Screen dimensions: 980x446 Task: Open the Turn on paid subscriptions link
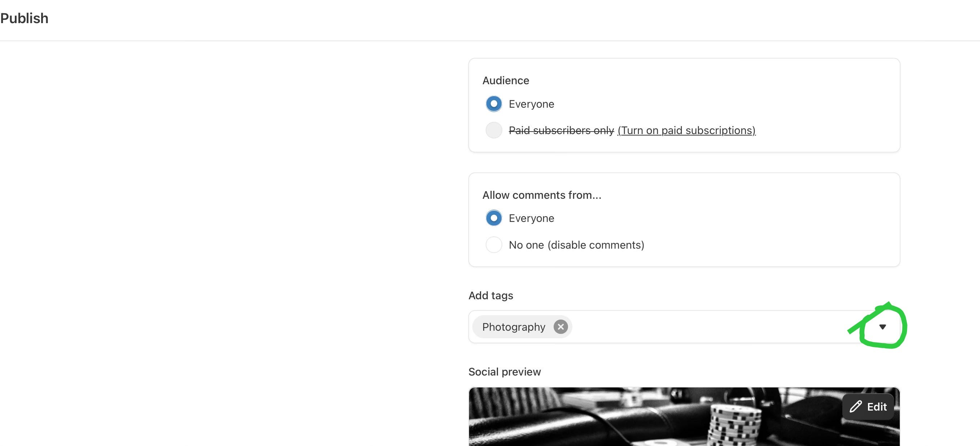point(686,130)
